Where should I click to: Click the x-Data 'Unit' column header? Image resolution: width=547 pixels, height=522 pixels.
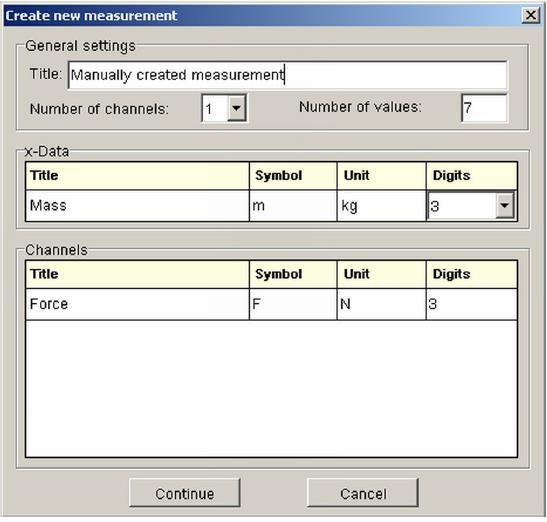click(381, 176)
